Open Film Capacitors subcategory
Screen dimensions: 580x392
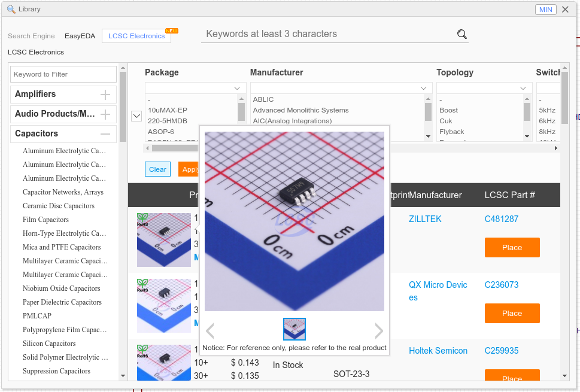45,219
